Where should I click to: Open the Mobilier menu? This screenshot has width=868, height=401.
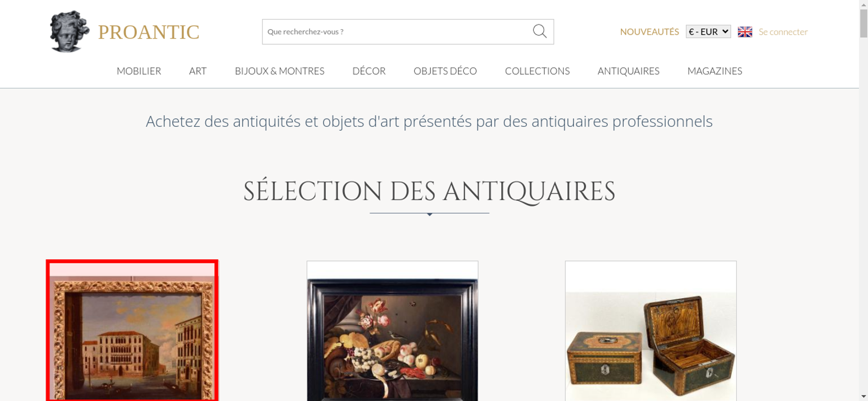[x=139, y=71]
